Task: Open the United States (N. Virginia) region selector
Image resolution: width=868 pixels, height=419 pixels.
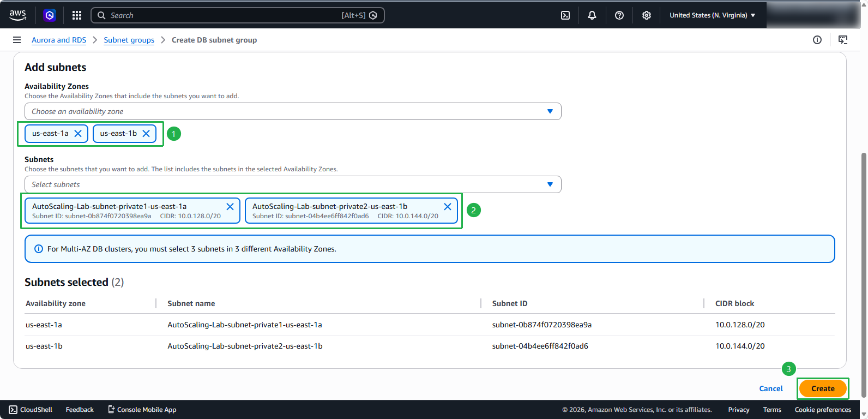Action: point(712,15)
